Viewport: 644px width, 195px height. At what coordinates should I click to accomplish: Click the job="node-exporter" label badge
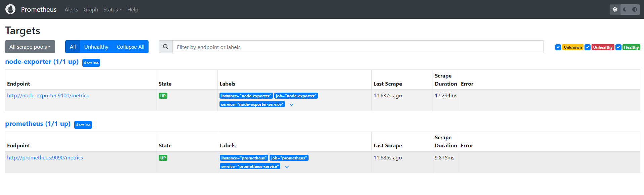coord(296,96)
